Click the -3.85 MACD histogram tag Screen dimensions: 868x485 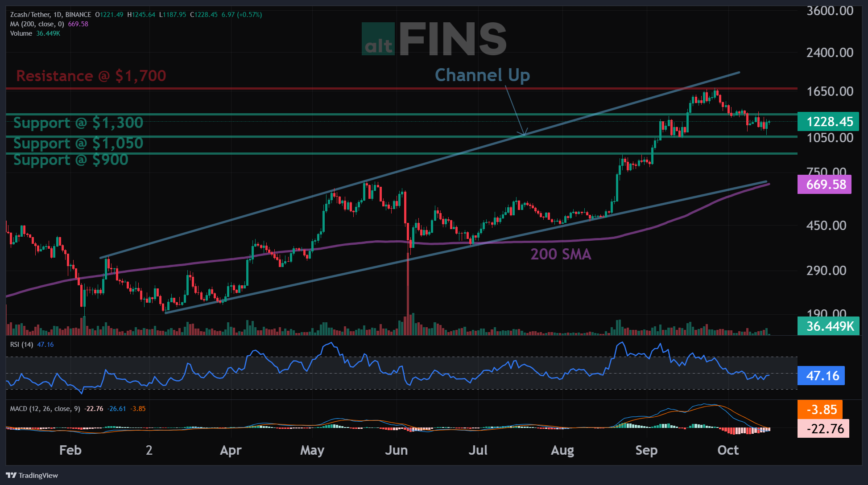pos(820,409)
